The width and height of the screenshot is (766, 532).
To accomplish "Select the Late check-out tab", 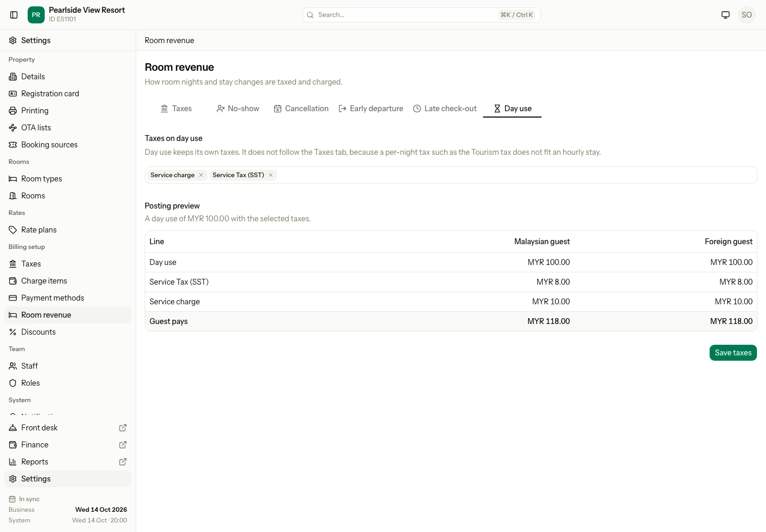I will (x=445, y=109).
